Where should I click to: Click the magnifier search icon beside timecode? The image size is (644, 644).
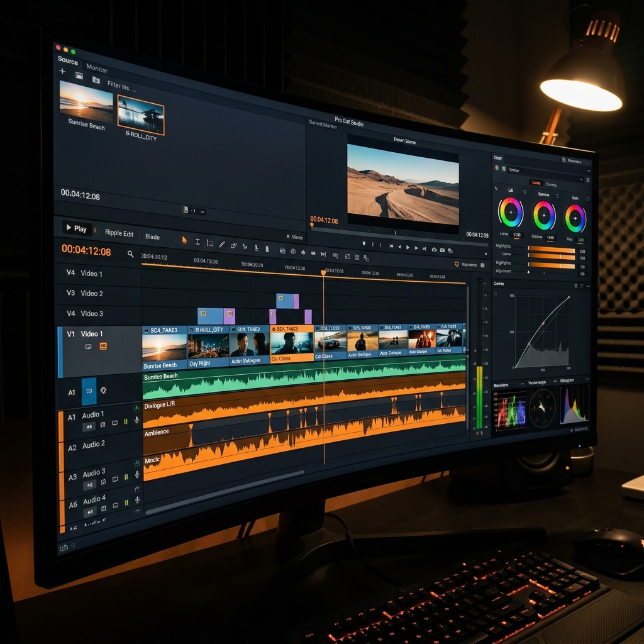pos(131,254)
